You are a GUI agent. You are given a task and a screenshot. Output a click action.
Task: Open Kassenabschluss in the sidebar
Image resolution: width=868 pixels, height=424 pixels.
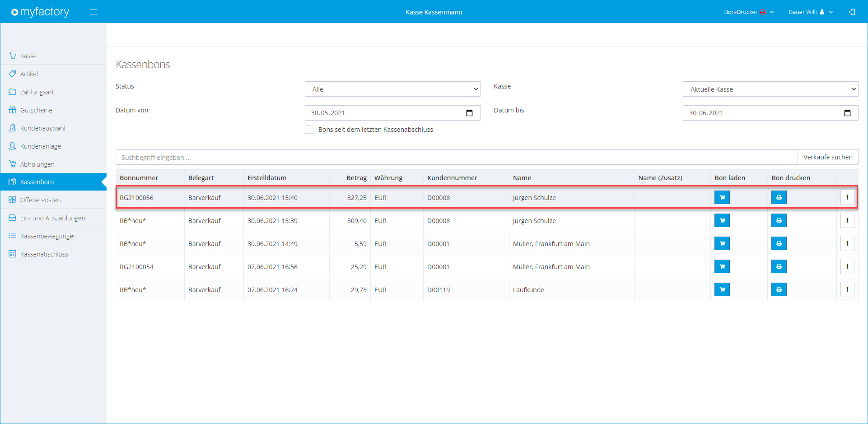(53, 254)
